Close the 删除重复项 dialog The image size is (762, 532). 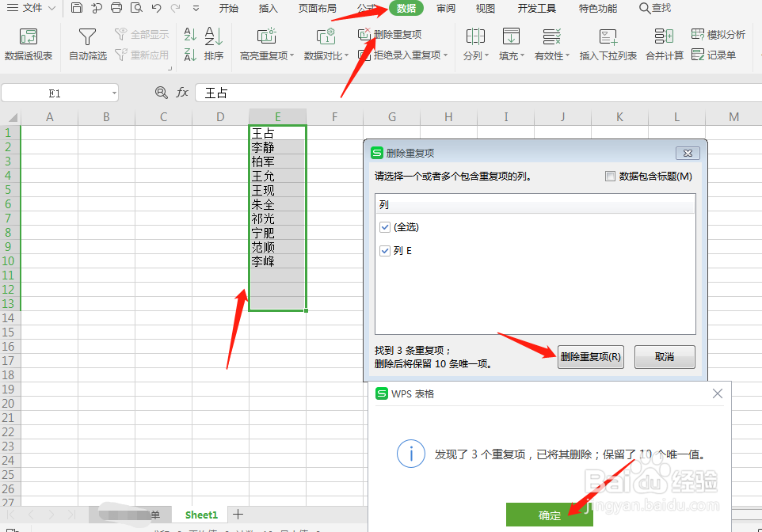click(x=688, y=153)
